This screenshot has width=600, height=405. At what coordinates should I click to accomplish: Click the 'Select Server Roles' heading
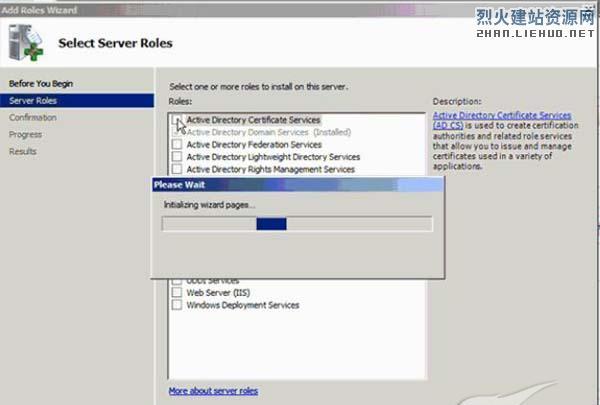(115, 43)
